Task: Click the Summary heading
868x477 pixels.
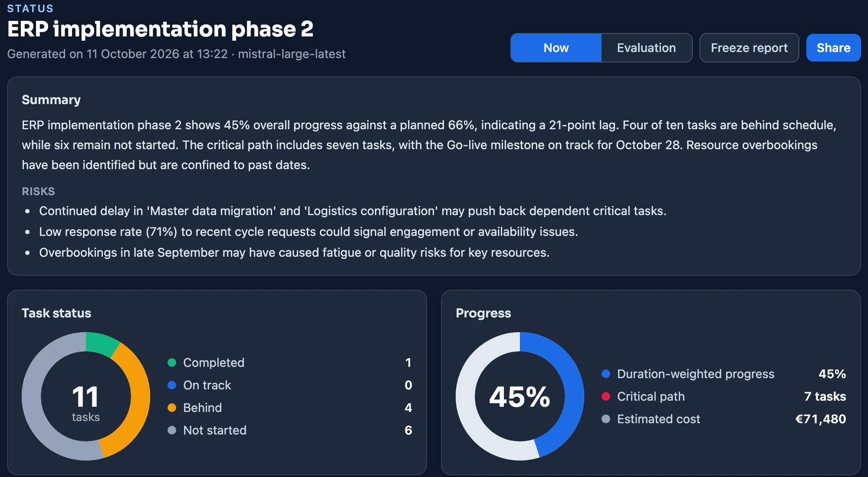Action: point(51,100)
